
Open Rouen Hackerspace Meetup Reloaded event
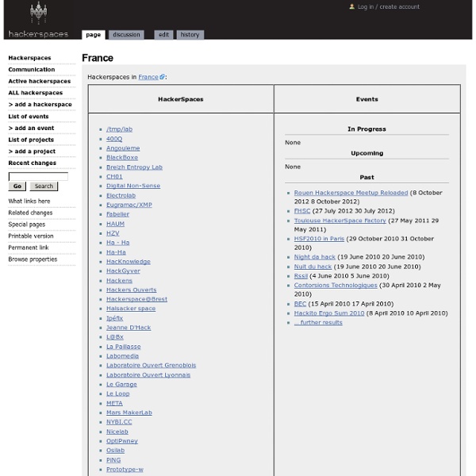pyautogui.click(x=351, y=193)
